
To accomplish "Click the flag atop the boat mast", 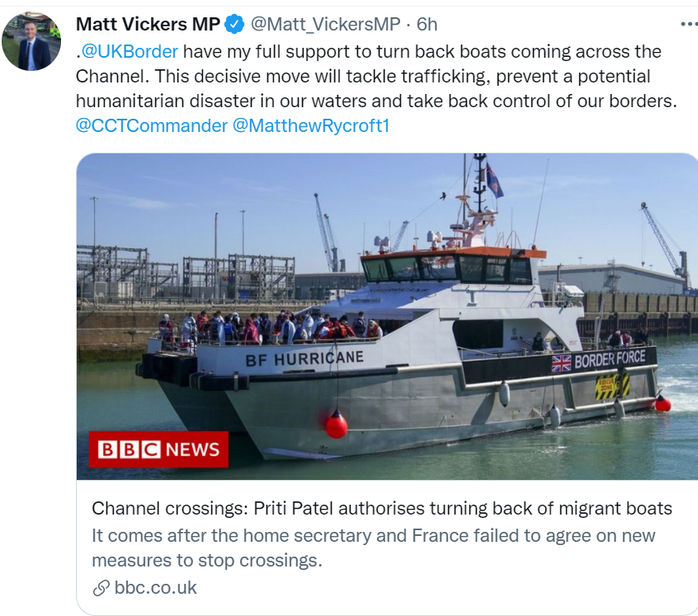I will tap(494, 180).
